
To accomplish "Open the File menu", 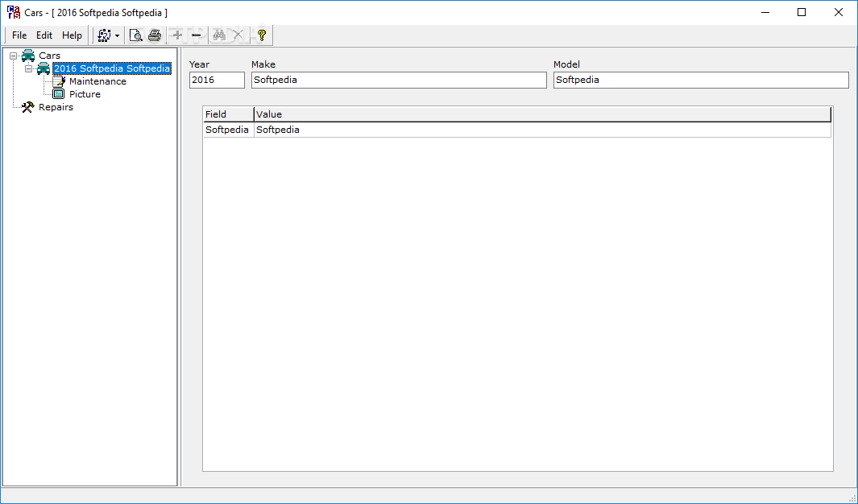I will pyautogui.click(x=19, y=35).
